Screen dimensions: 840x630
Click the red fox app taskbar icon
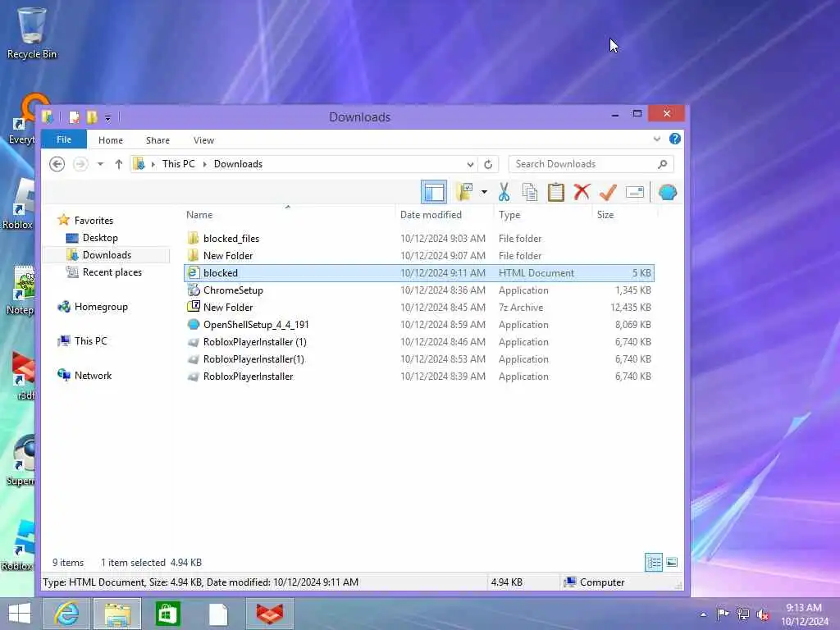coord(269,614)
